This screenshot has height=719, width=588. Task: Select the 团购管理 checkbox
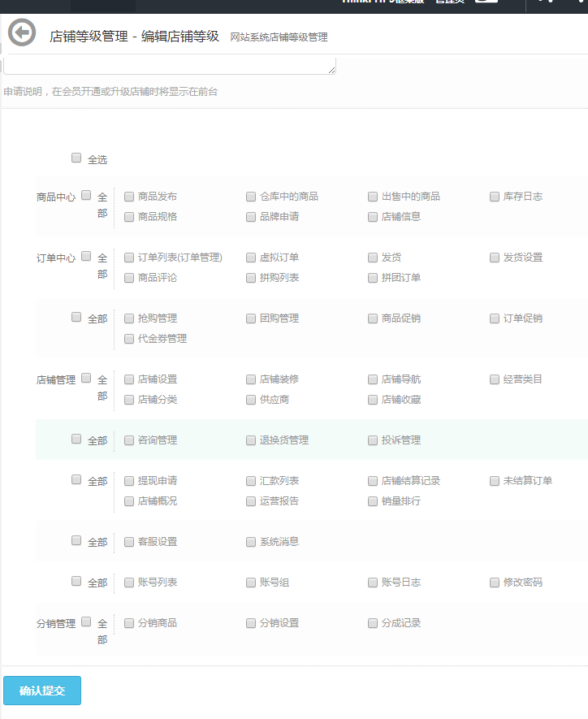click(x=251, y=318)
